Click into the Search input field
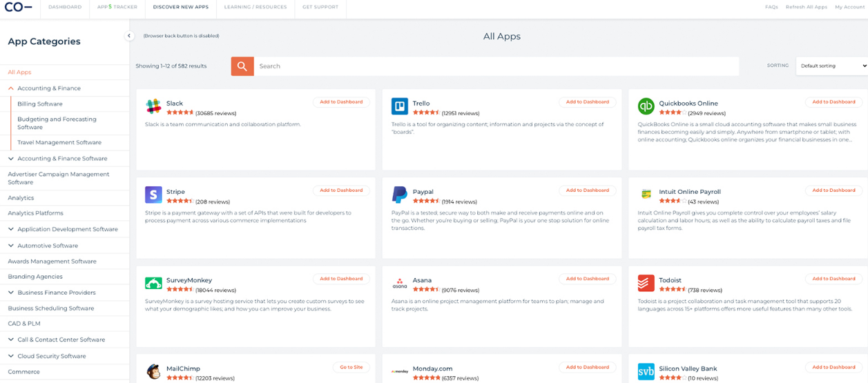This screenshot has width=868, height=383. click(x=496, y=66)
